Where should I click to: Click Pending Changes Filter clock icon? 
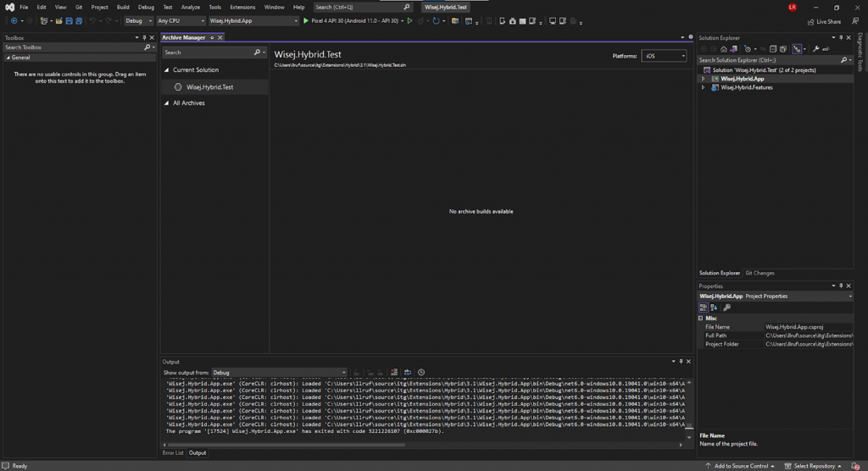pos(748,48)
